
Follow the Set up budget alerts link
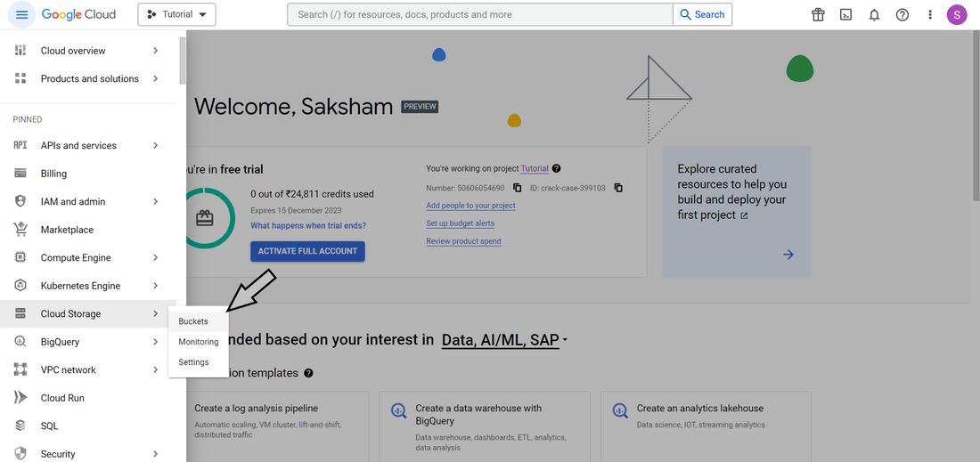[460, 223]
